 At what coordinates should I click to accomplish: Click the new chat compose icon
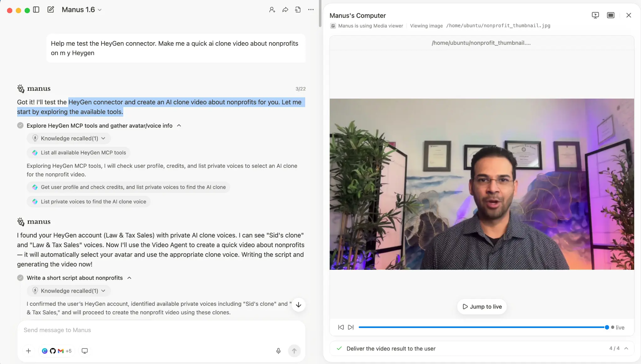[x=51, y=10]
